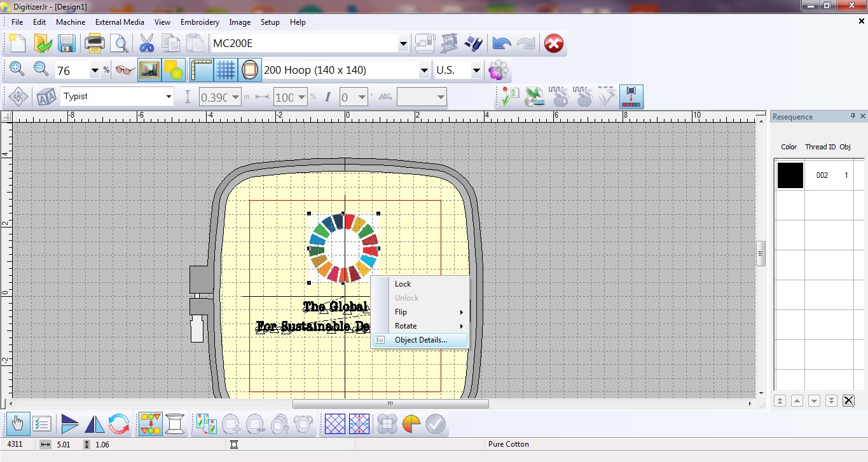Select the AA block monogram icon
The width and height of the screenshot is (868, 462).
[45, 97]
